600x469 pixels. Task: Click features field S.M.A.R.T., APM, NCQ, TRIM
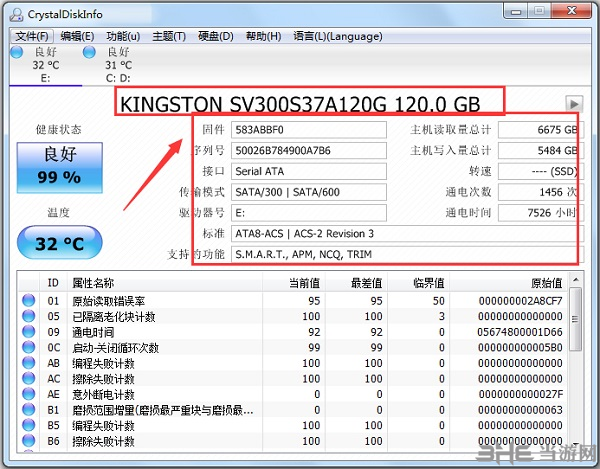tap(408, 254)
